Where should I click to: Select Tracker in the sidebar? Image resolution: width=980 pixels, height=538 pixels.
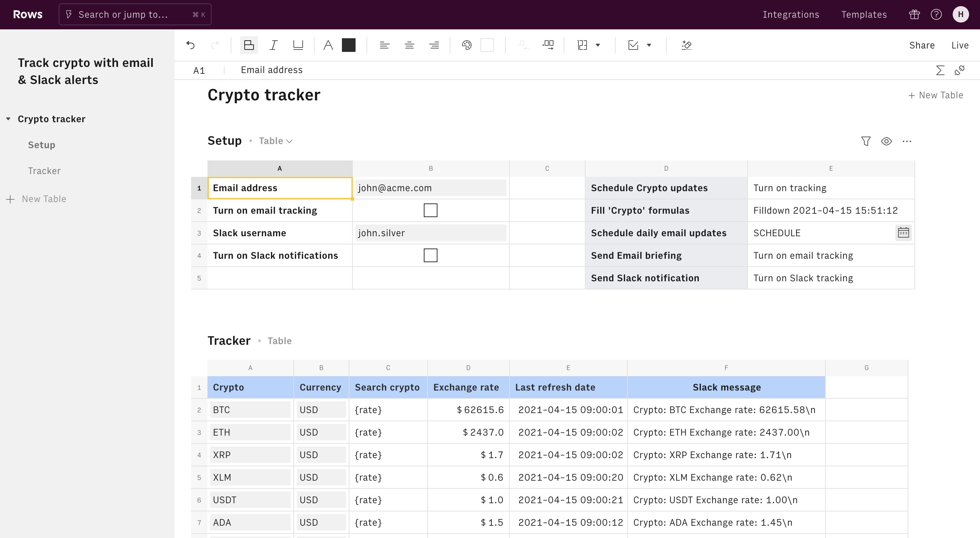point(44,171)
